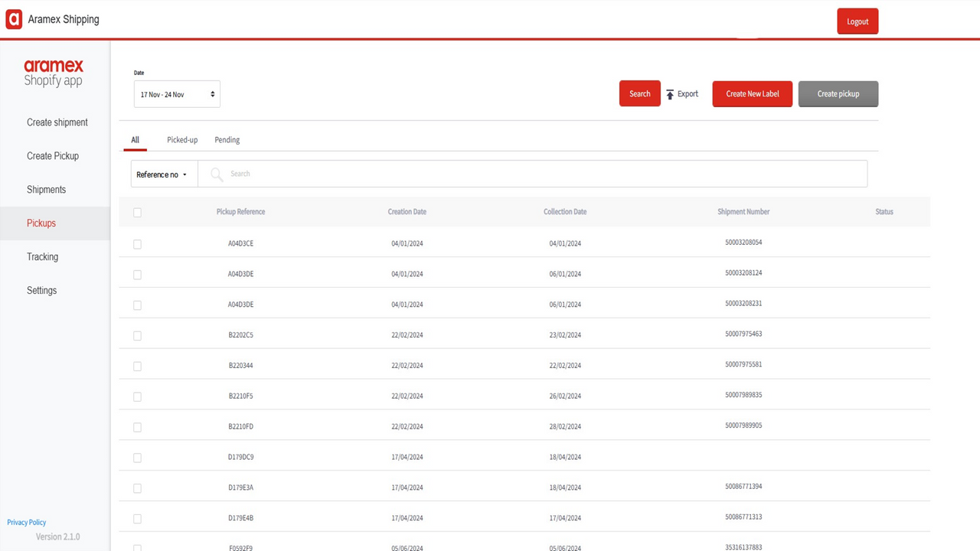
Task: Click the Aramex logo icon in header
Action: tap(14, 19)
